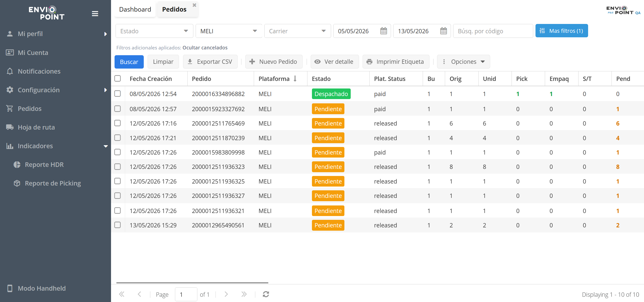Click the Fecha Creación column header
The height and width of the screenshot is (302, 644).
click(x=156, y=79)
